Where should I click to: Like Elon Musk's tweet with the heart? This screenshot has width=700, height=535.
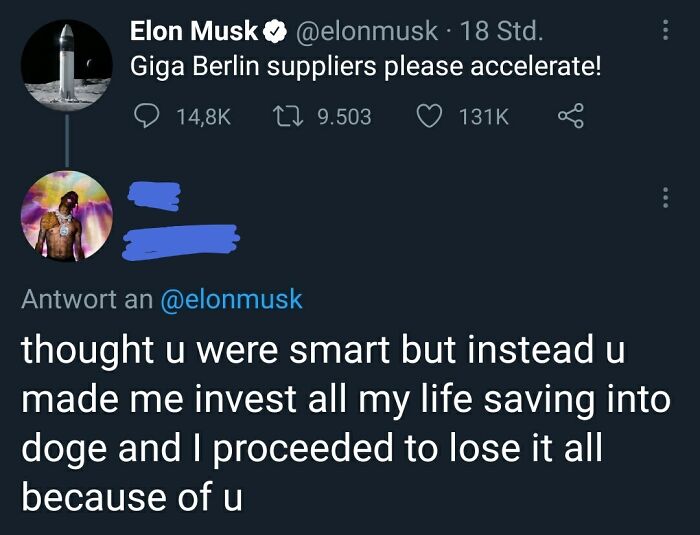pyautogui.click(x=429, y=117)
